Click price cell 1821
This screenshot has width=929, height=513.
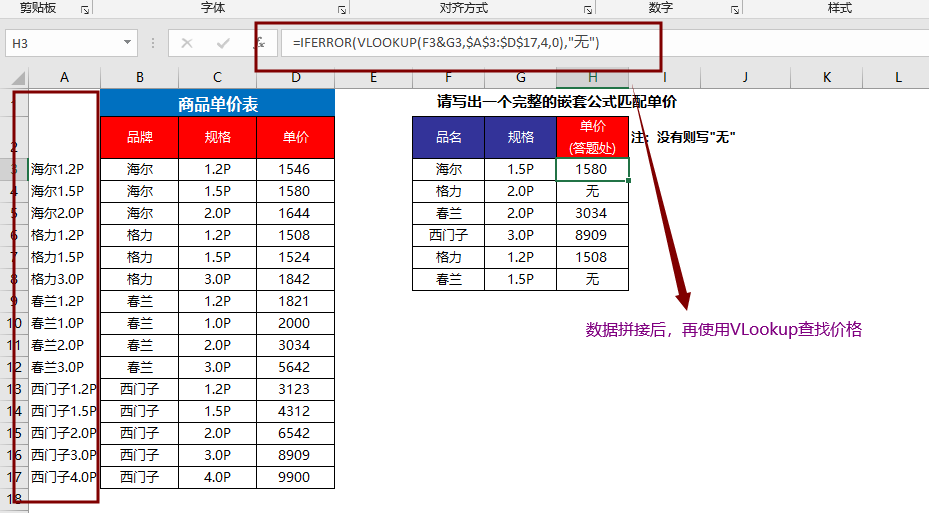(296, 301)
